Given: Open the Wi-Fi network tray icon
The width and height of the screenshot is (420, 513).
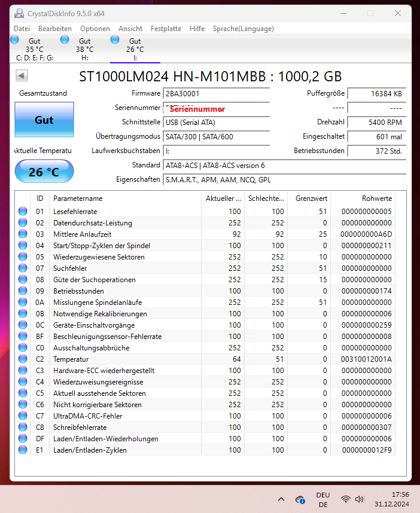Looking at the screenshot, I should click(x=345, y=499).
